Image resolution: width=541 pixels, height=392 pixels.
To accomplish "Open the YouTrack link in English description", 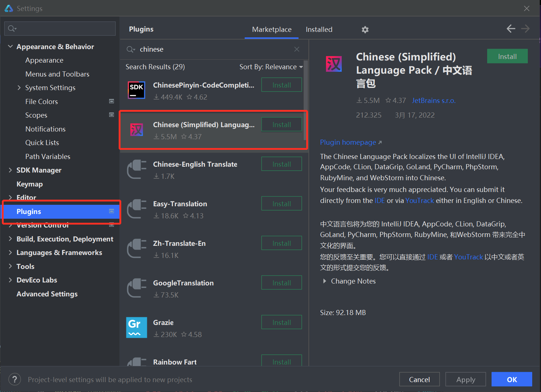I will pos(420,200).
